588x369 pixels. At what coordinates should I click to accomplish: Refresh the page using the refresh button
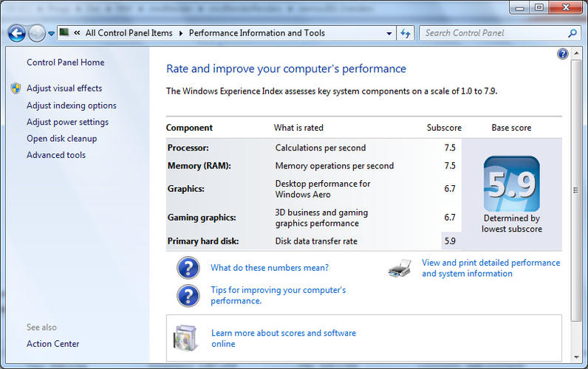(x=405, y=33)
